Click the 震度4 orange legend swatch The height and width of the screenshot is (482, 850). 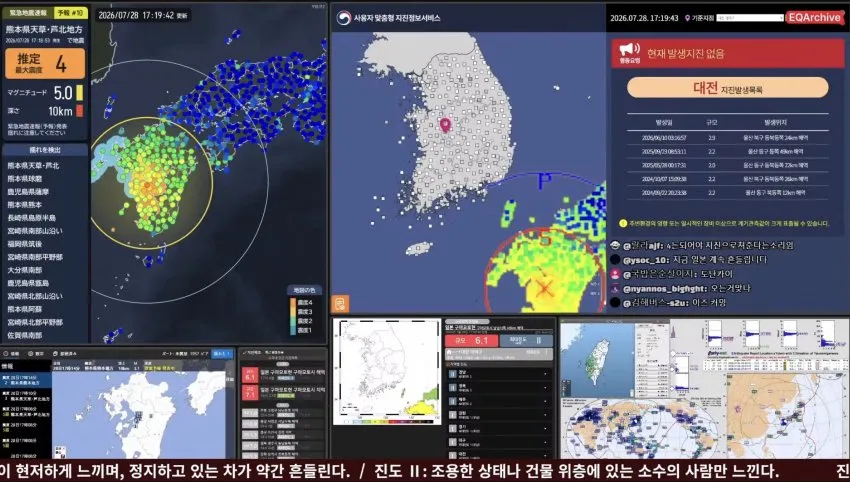coord(293,302)
